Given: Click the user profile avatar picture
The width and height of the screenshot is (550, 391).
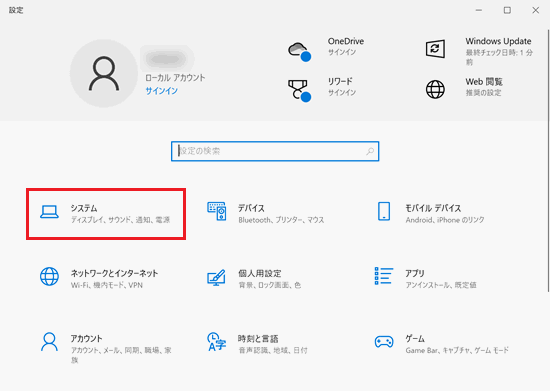Looking at the screenshot, I should [104, 73].
